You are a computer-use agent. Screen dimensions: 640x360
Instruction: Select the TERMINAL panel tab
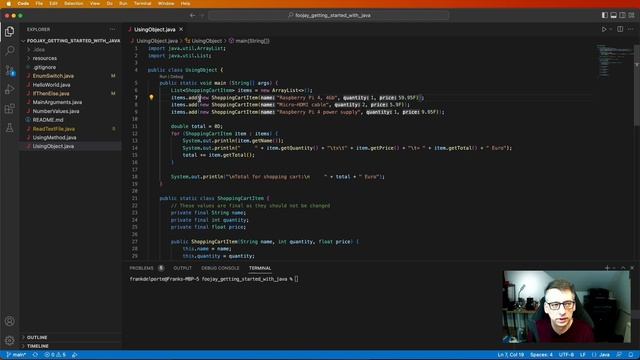pos(260,268)
